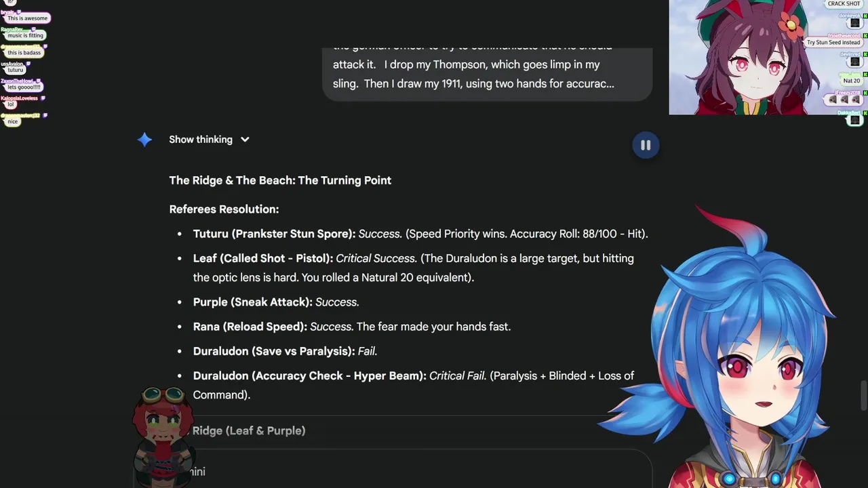Click the Show thinking label

[201, 140]
